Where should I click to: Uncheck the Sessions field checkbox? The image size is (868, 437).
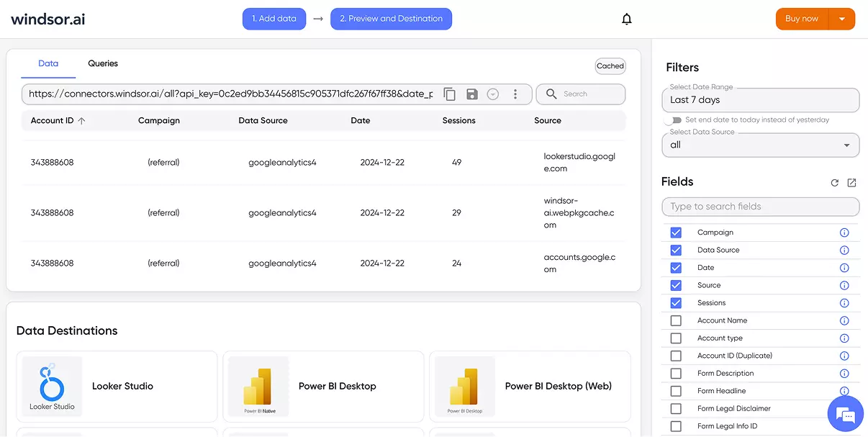[x=676, y=303]
